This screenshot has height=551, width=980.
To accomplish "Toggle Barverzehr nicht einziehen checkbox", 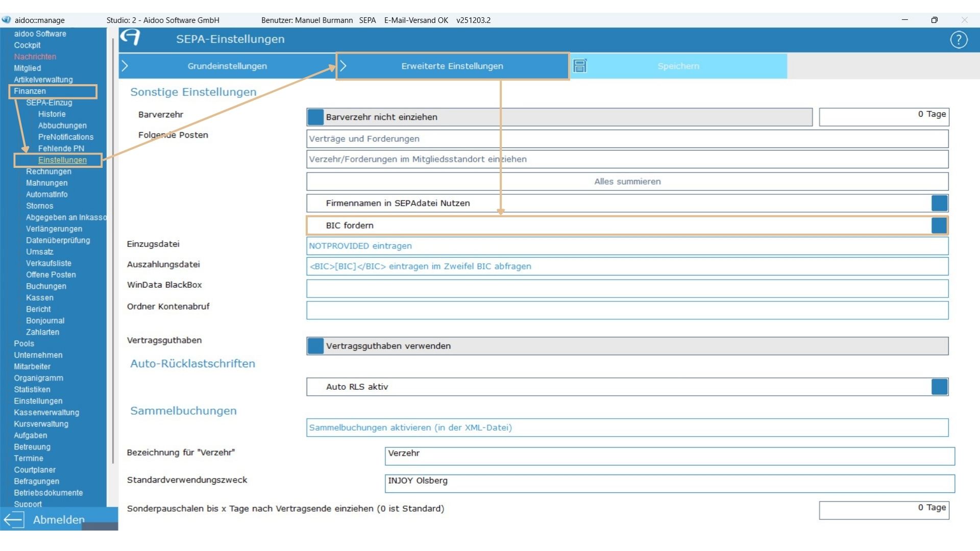I will click(315, 117).
